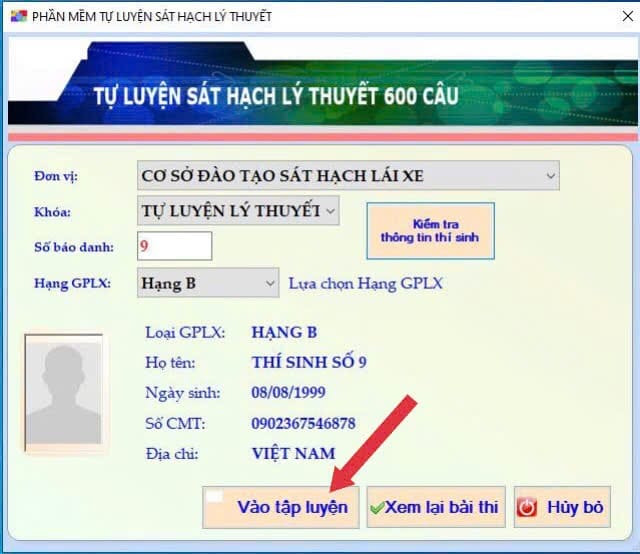Open Xem lại bài thi button

(436, 507)
